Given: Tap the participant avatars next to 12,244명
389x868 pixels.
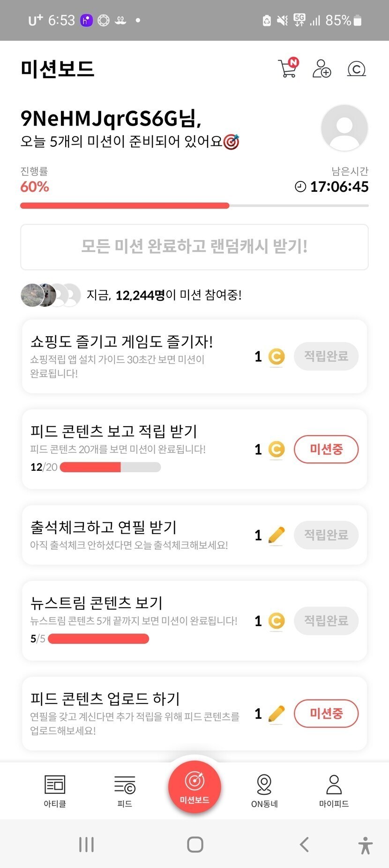Looking at the screenshot, I should (51, 295).
